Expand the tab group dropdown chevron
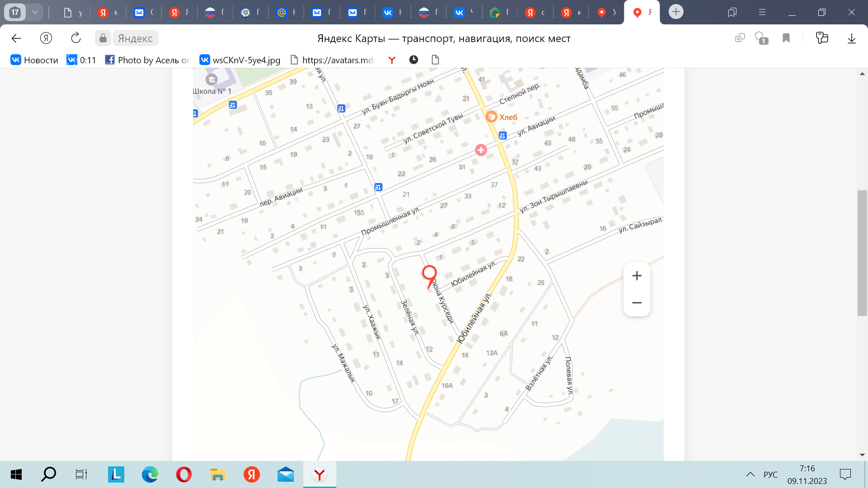Image resolution: width=868 pixels, height=488 pixels. point(35,12)
